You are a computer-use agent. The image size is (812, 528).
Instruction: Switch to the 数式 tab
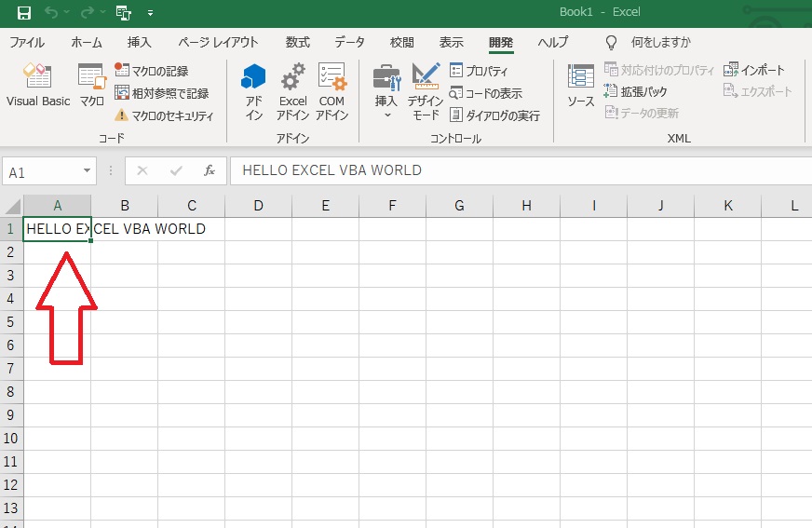[298, 42]
